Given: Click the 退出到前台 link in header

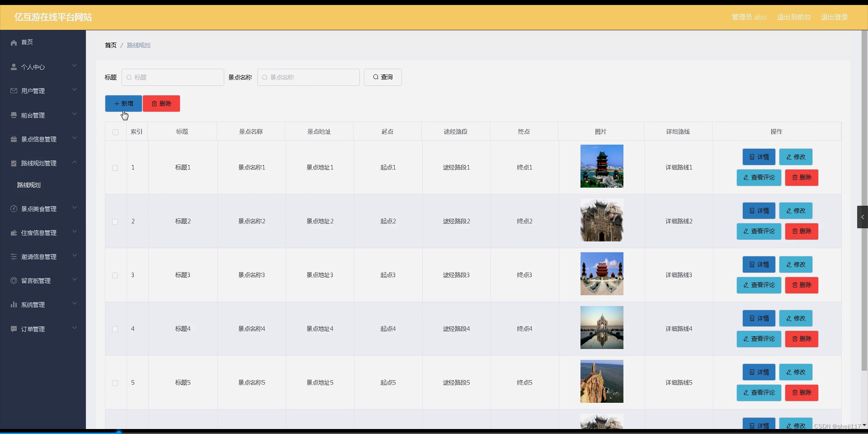Looking at the screenshot, I should pos(794,17).
